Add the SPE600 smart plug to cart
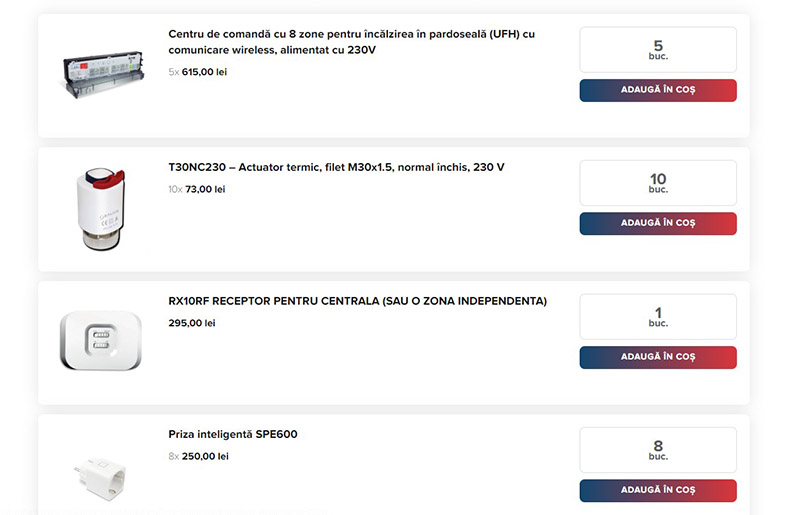The height and width of the screenshot is (515, 800). click(658, 490)
